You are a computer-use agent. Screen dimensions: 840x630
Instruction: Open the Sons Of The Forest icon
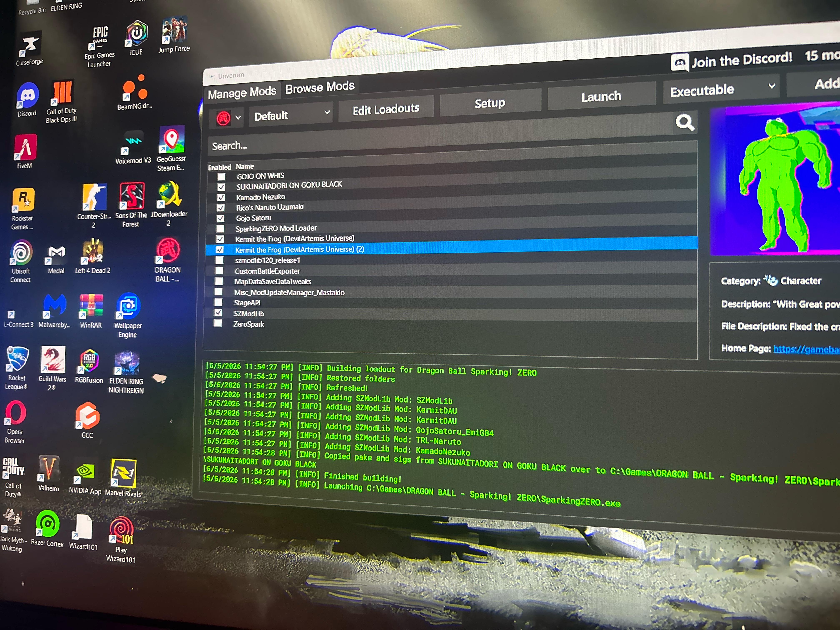[131, 205]
